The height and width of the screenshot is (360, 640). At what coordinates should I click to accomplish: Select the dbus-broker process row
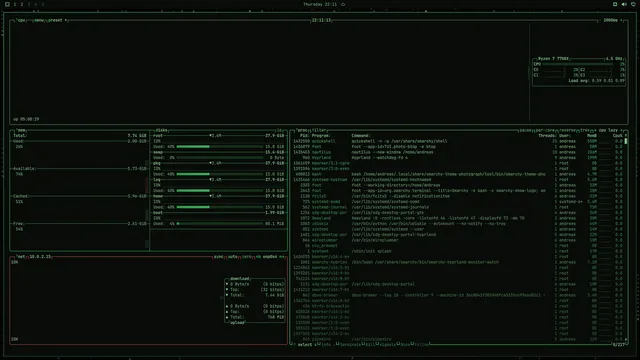click(x=458, y=295)
